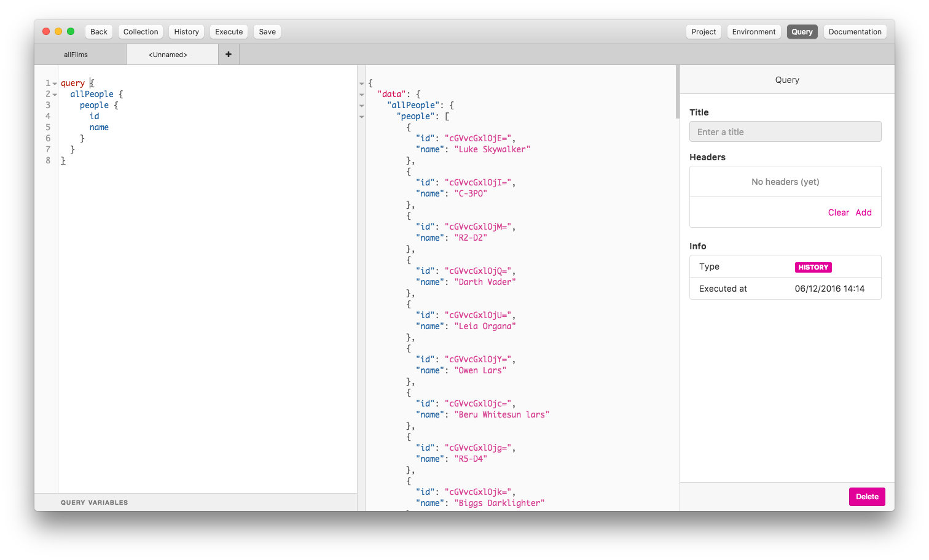This screenshot has width=929, height=560.
Task: Open the Environment panel
Action: coord(753,31)
